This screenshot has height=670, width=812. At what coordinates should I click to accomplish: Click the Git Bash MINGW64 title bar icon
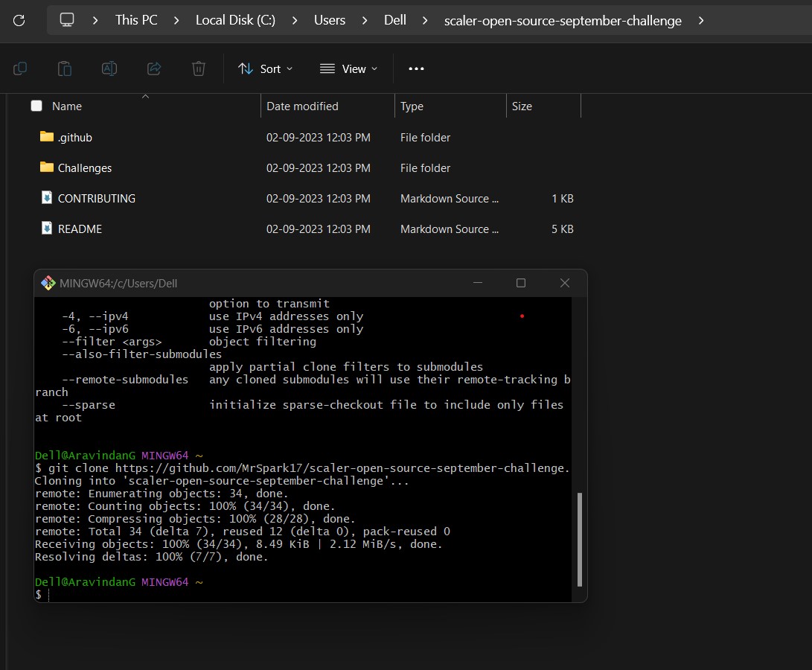tap(49, 283)
